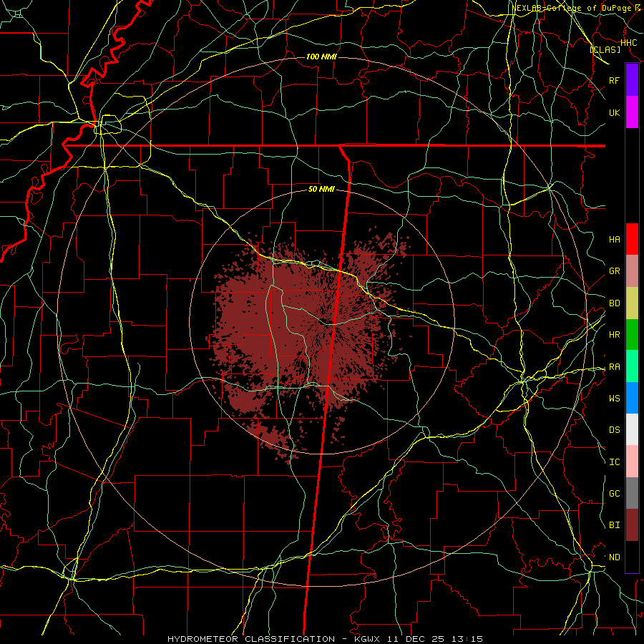Click the HA legend label text
The width and height of the screenshot is (644, 644).
pos(615,239)
